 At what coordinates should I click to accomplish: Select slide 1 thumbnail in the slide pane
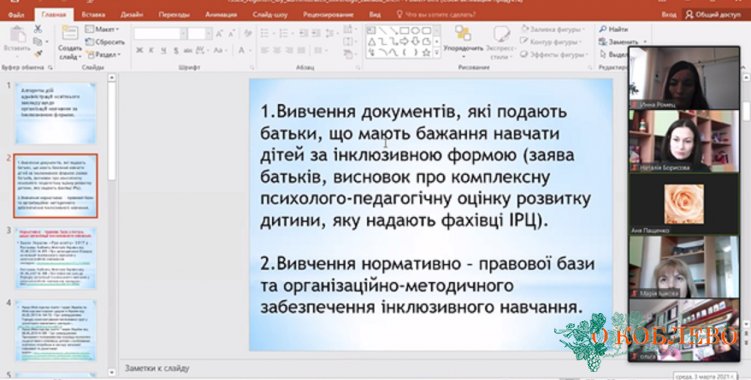click(x=56, y=113)
